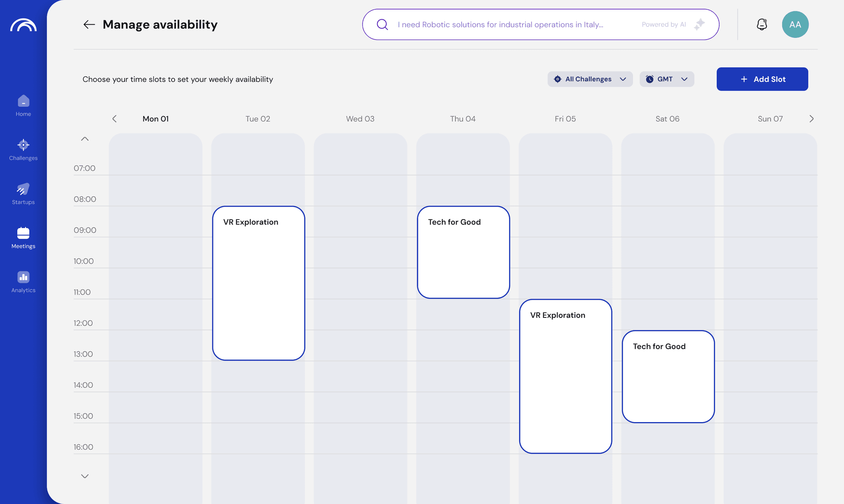844x504 pixels.
Task: Go to previous week with left chevron
Action: pos(115,119)
